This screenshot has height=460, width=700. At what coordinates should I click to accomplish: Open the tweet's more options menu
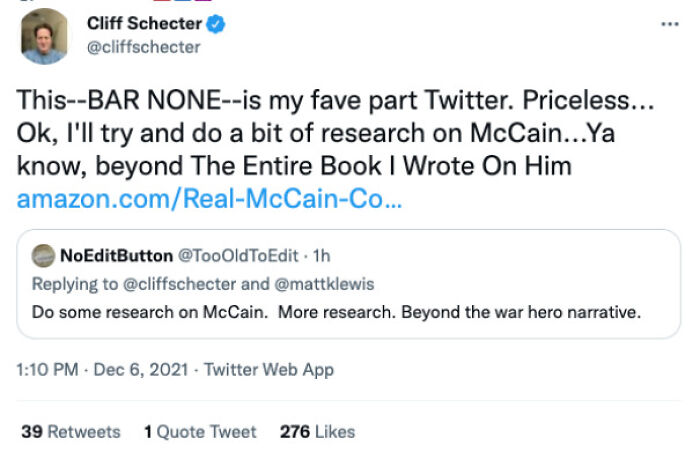(669, 24)
